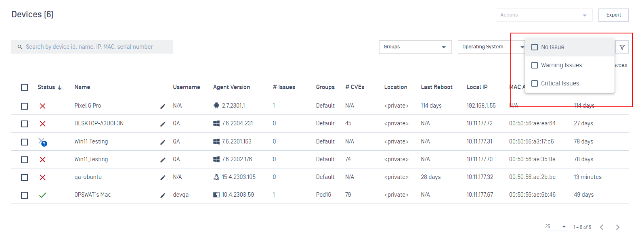The height and width of the screenshot is (241, 644).
Task: Select the Pixel 6 Pro row checkbox
Action: [25, 106]
